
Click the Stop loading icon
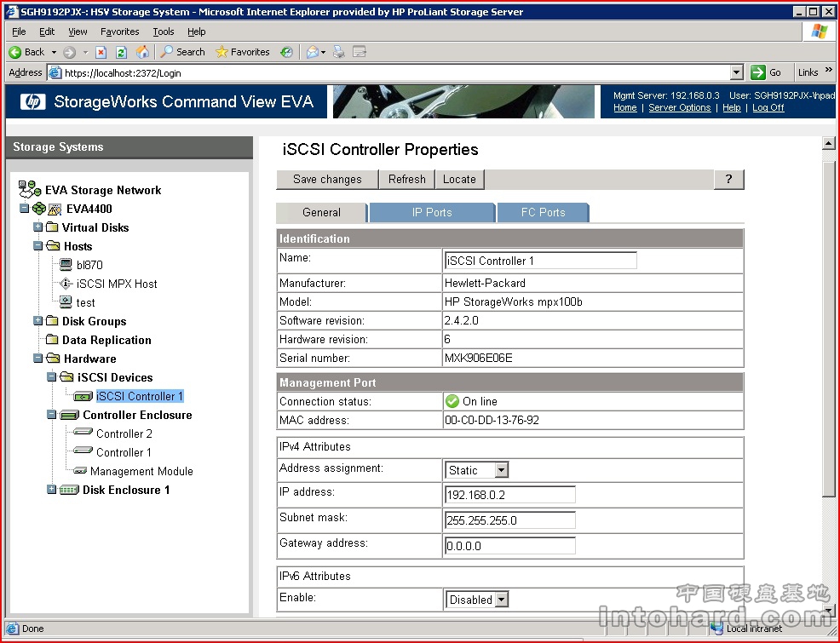pos(101,52)
